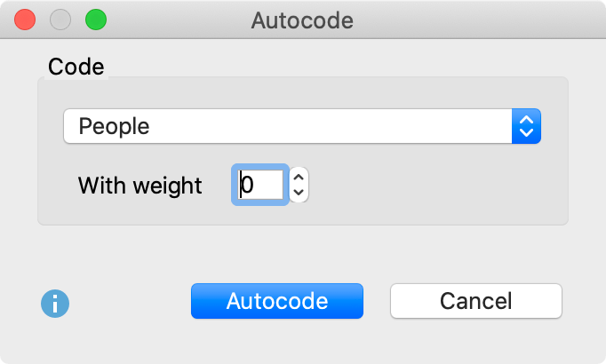Click the yellow minimize window button
Viewport: 606px width, 364px height.
coord(60,19)
